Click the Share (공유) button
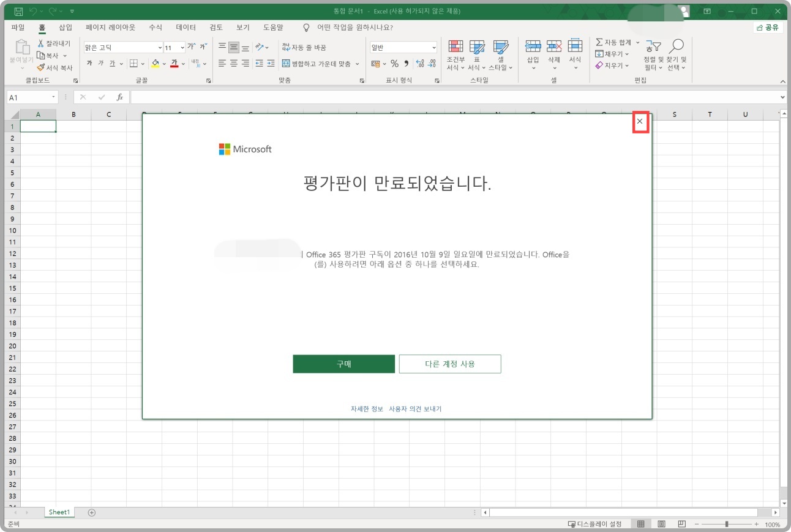 tap(768, 28)
